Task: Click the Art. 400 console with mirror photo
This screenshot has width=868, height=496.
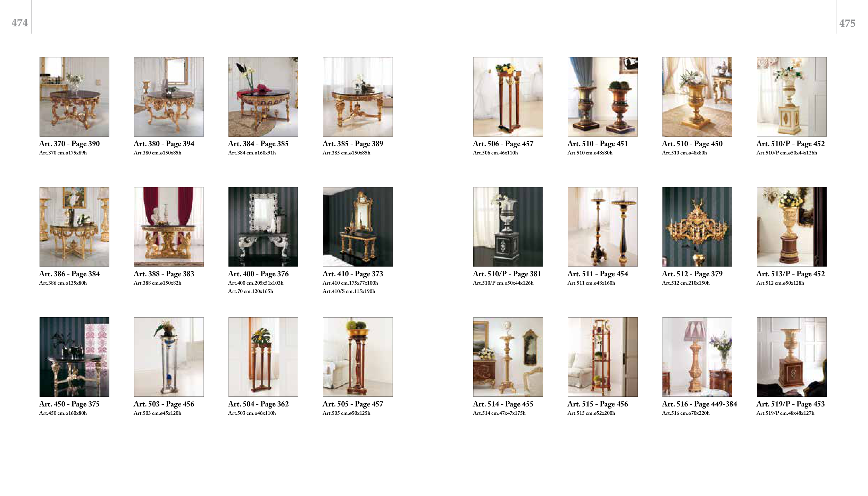Action: point(263,227)
